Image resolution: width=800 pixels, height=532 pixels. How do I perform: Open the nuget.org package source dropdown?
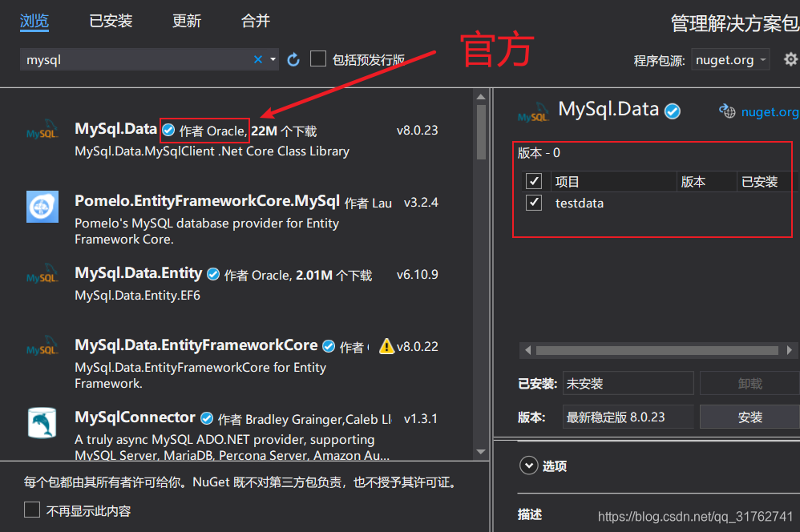pyautogui.click(x=730, y=59)
